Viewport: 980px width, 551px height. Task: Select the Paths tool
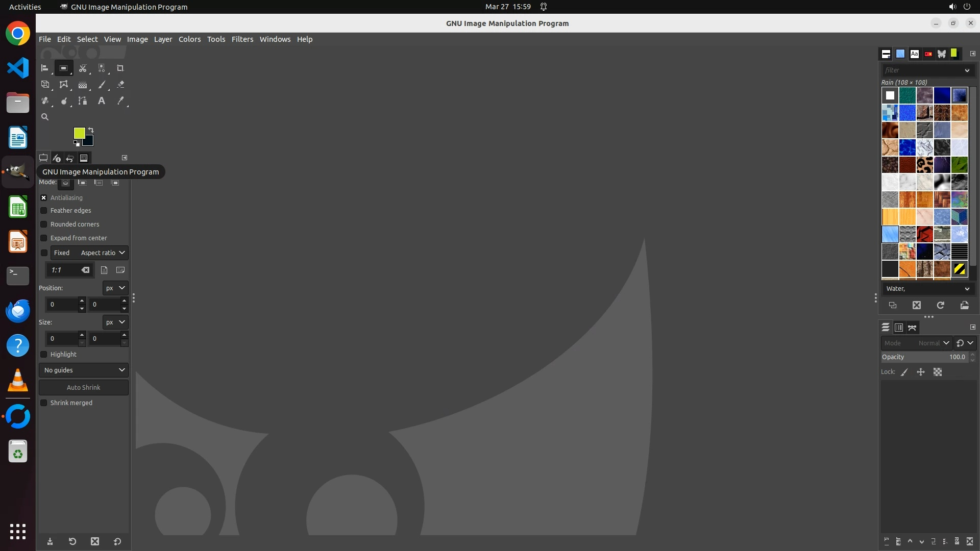(x=83, y=101)
